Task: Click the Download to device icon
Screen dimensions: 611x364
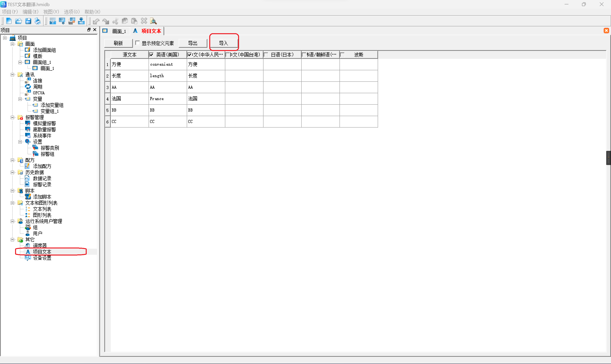Action: (81, 21)
